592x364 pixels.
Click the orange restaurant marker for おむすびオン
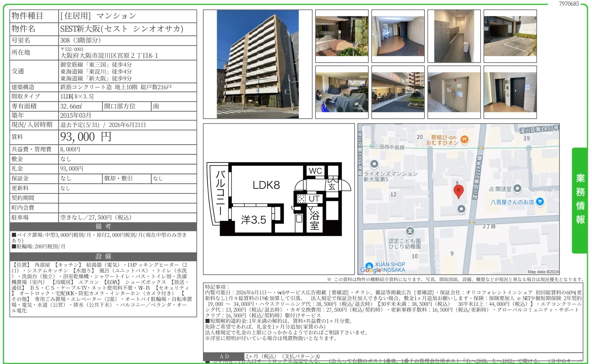[464, 140]
